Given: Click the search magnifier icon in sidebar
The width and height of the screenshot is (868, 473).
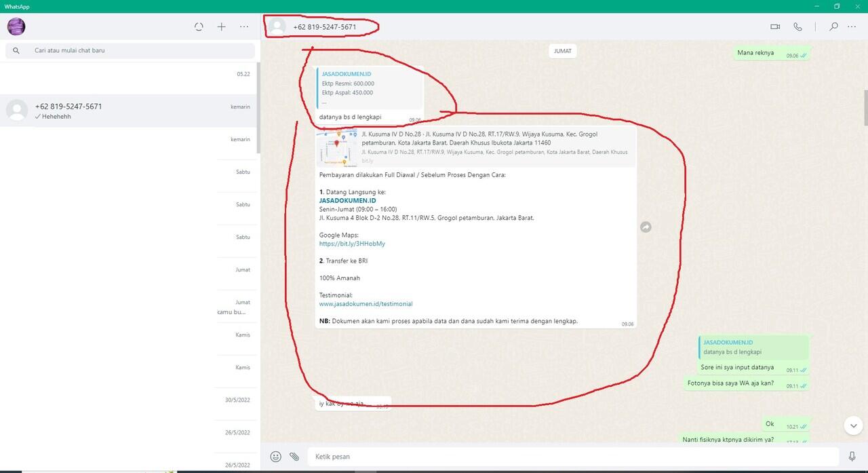Looking at the screenshot, I should pyautogui.click(x=16, y=50).
